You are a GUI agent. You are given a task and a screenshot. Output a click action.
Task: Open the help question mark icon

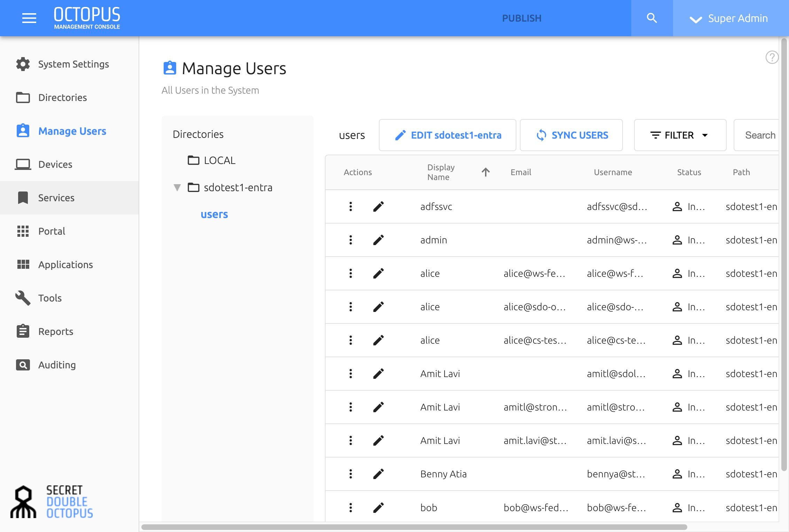tap(772, 57)
